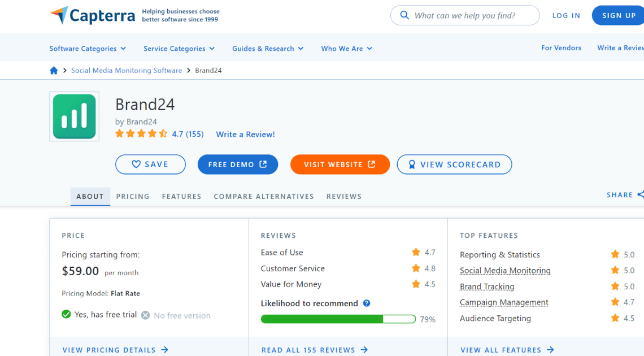Open the Guides & Research dropdown

tap(268, 49)
